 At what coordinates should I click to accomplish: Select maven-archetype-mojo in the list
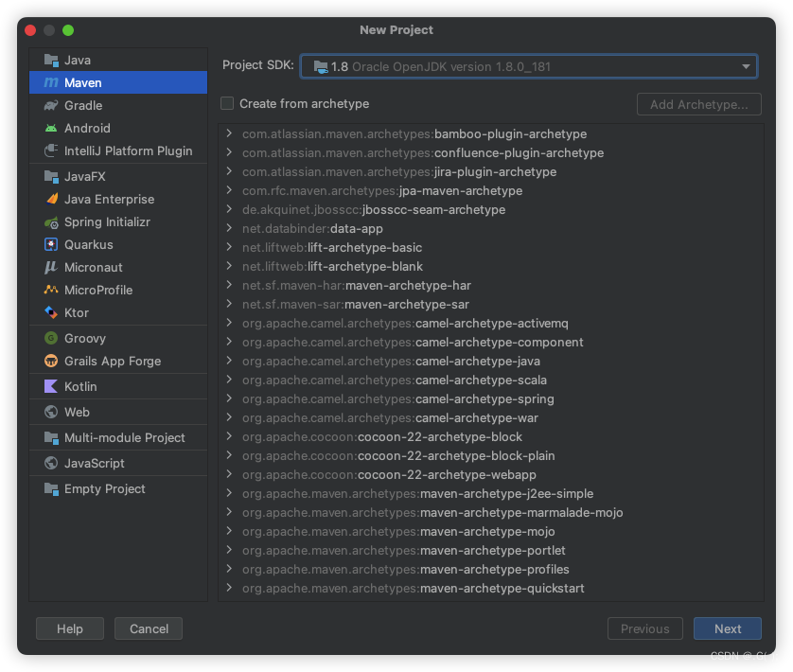pyautogui.click(x=398, y=531)
